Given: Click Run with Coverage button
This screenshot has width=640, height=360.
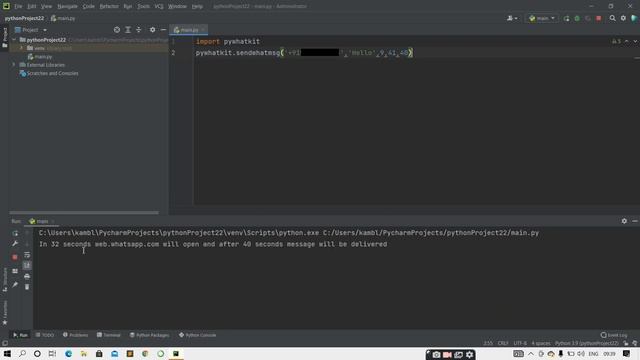Looking at the screenshot, I should [x=588, y=18].
